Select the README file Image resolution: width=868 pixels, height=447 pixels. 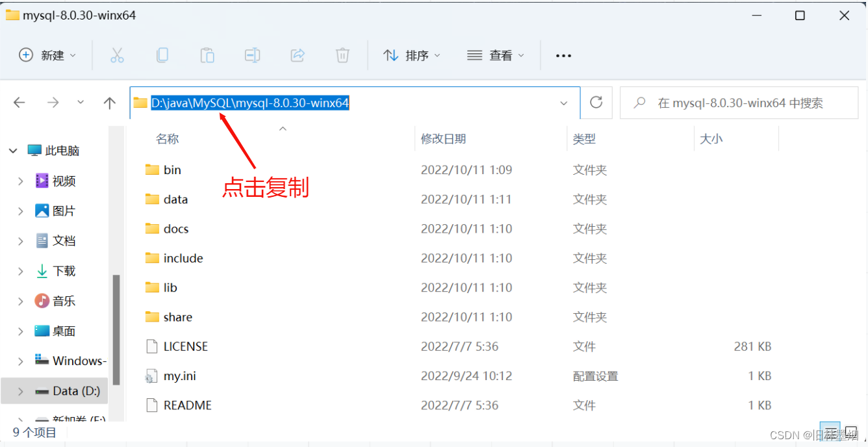(187, 405)
